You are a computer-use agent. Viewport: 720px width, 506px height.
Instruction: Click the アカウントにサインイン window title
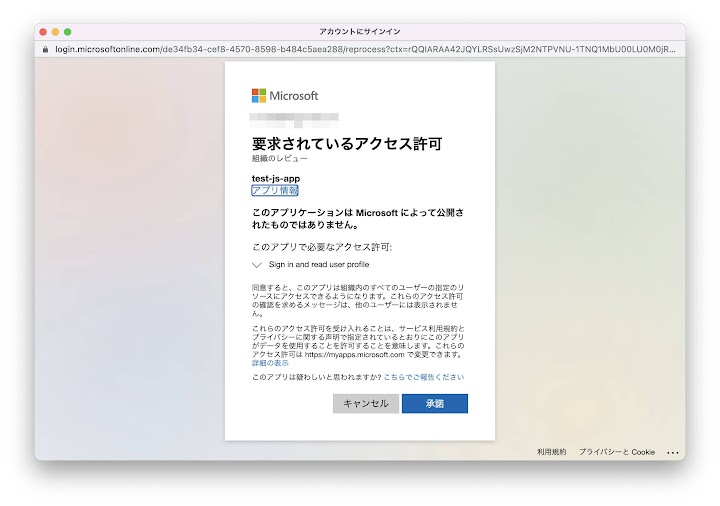click(360, 32)
